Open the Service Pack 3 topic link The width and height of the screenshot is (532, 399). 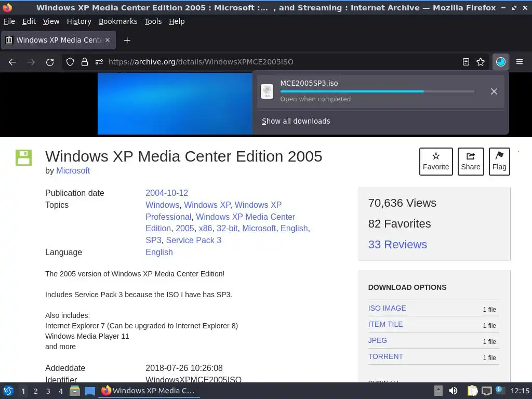(193, 240)
